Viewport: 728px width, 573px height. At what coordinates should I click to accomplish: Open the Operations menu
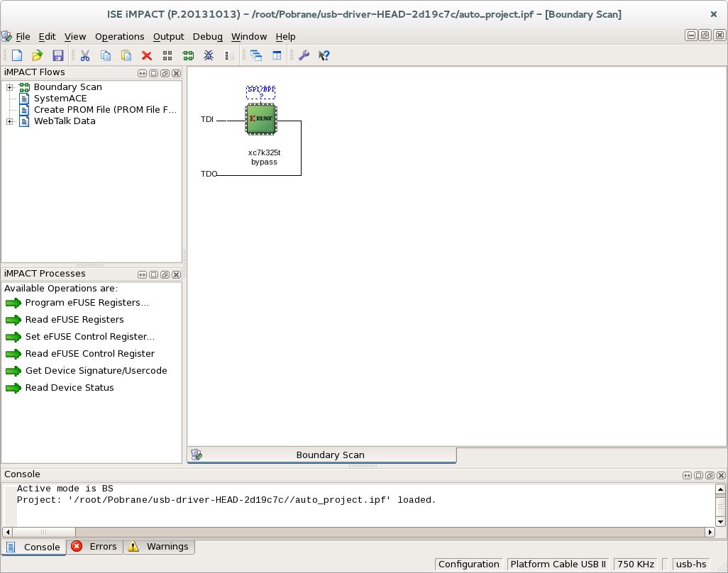point(120,37)
